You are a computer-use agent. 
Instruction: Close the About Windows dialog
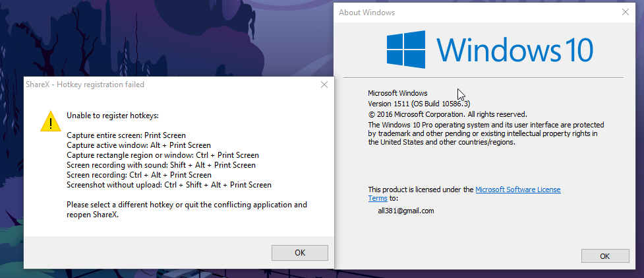[626, 12]
